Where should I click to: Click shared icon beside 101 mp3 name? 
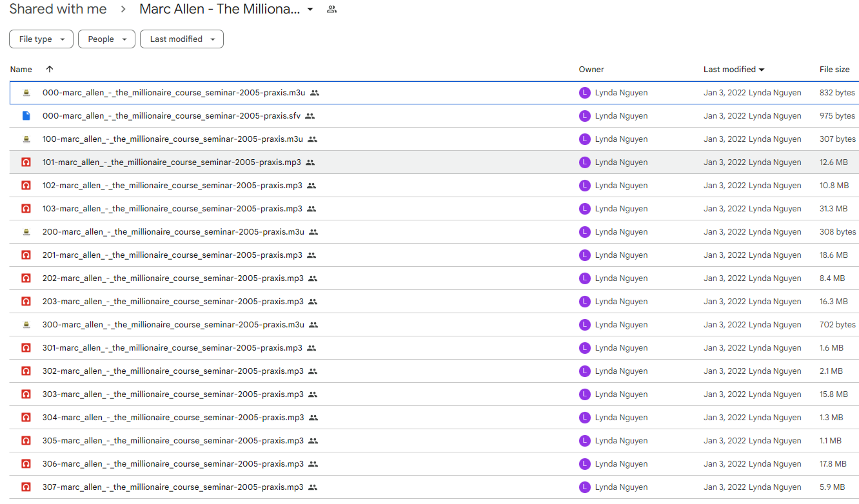click(310, 162)
